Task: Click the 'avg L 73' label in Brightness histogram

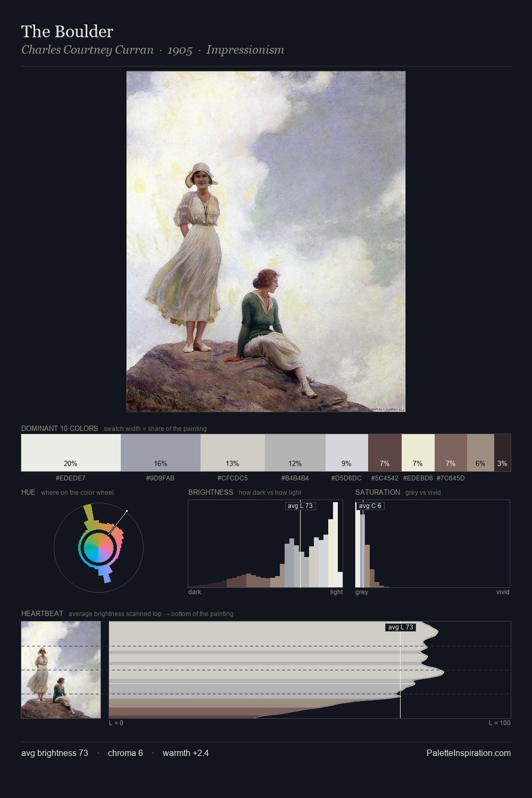Action: click(300, 506)
